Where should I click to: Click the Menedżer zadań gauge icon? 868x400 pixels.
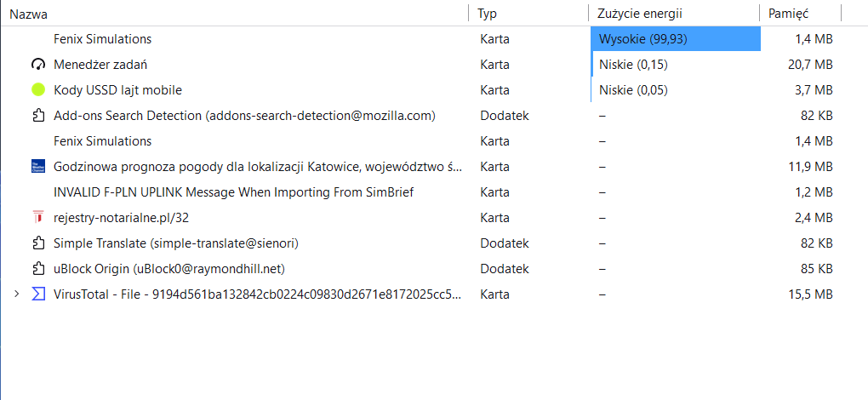(38, 65)
